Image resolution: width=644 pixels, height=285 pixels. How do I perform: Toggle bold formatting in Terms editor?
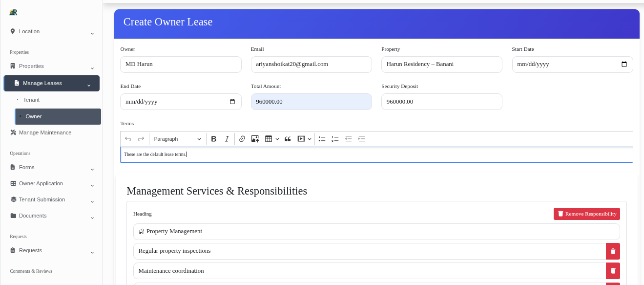point(213,139)
